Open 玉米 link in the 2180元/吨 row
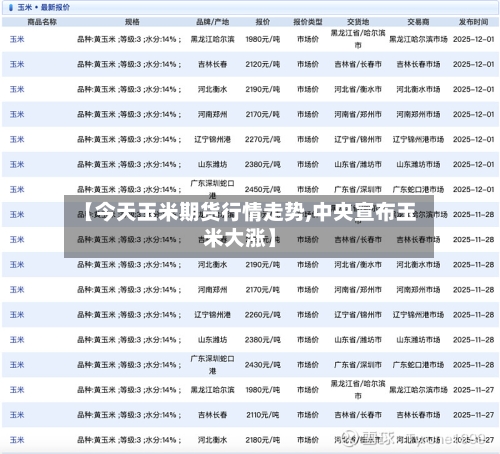 17,440
